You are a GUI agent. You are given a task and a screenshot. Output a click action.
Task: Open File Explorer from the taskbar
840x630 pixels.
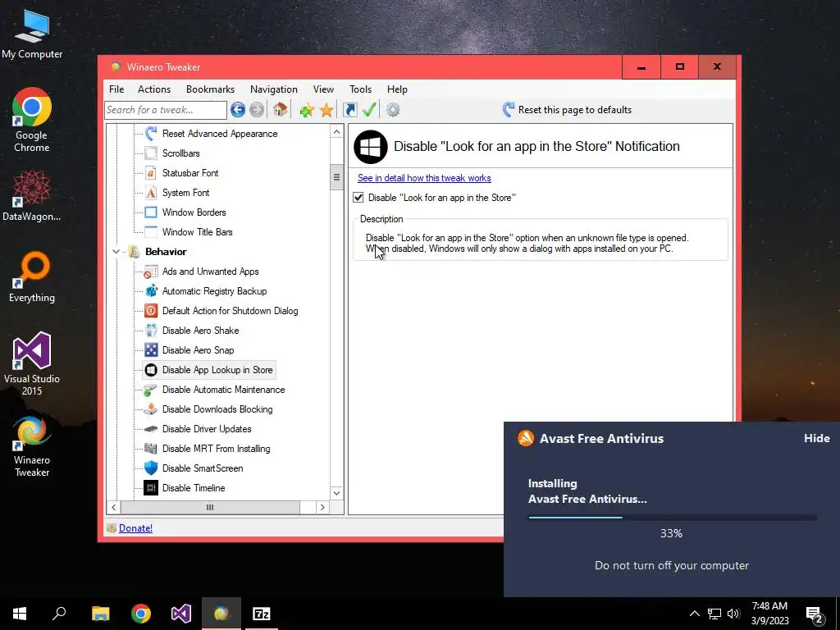click(x=100, y=614)
